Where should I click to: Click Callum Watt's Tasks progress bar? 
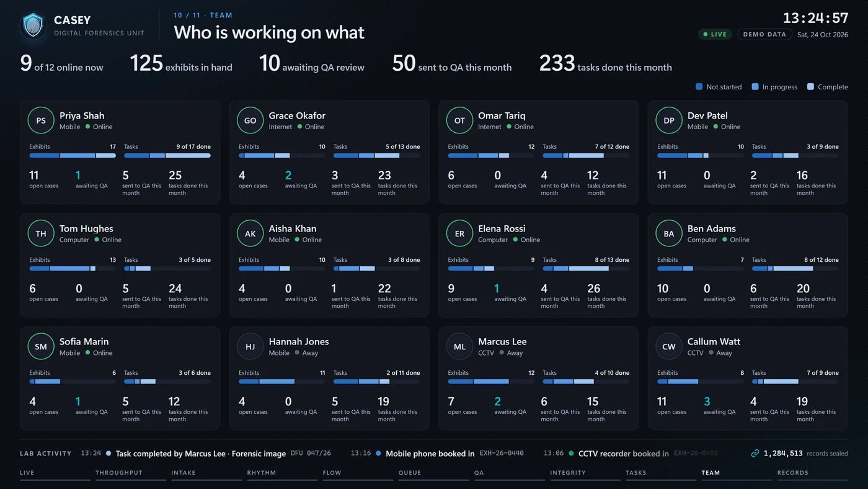tap(795, 382)
